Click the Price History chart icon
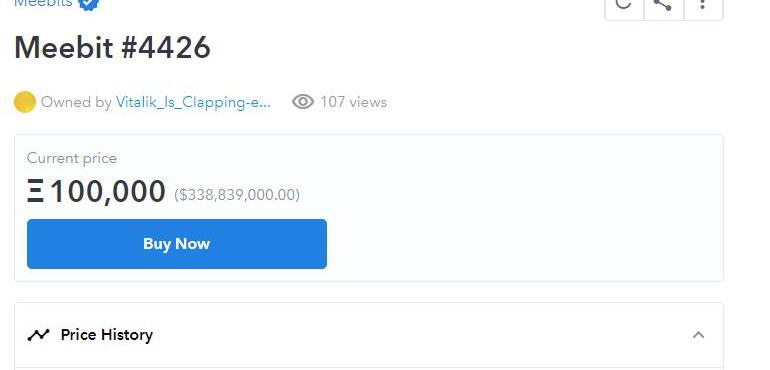Screen dimensions: 770x370 (x=38, y=335)
